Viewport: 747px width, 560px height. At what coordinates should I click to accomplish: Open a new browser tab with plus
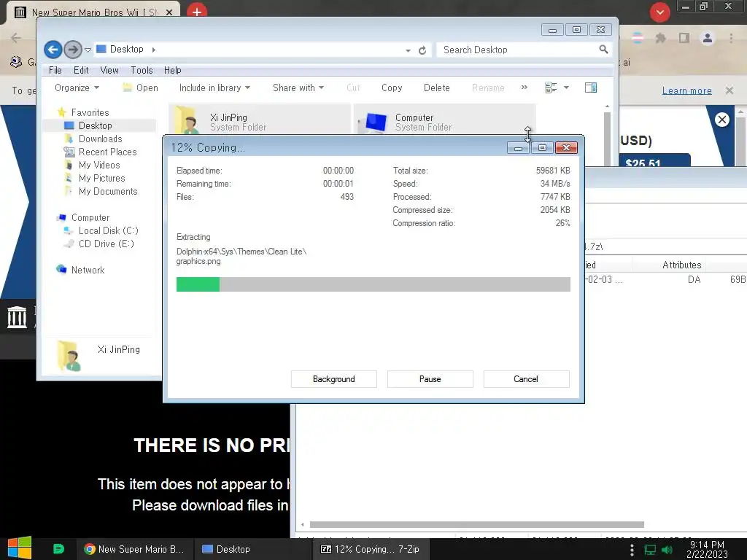[197, 12]
